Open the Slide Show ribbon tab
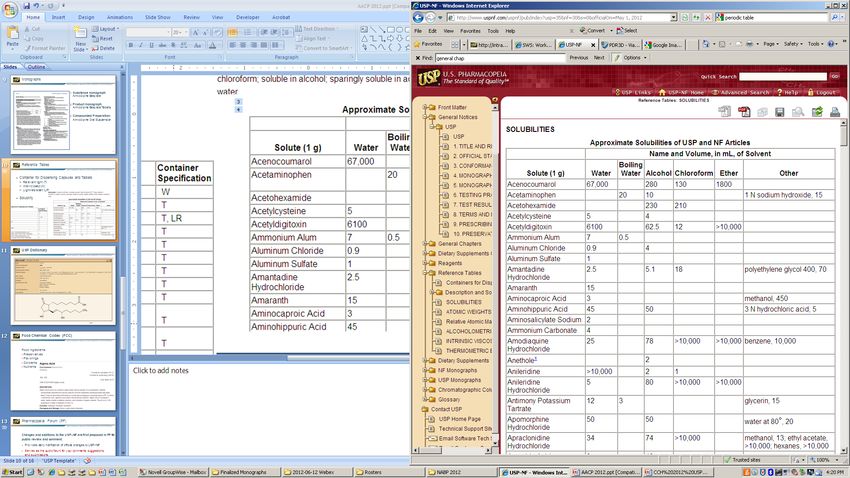The height and width of the screenshot is (478, 850). tap(157, 17)
